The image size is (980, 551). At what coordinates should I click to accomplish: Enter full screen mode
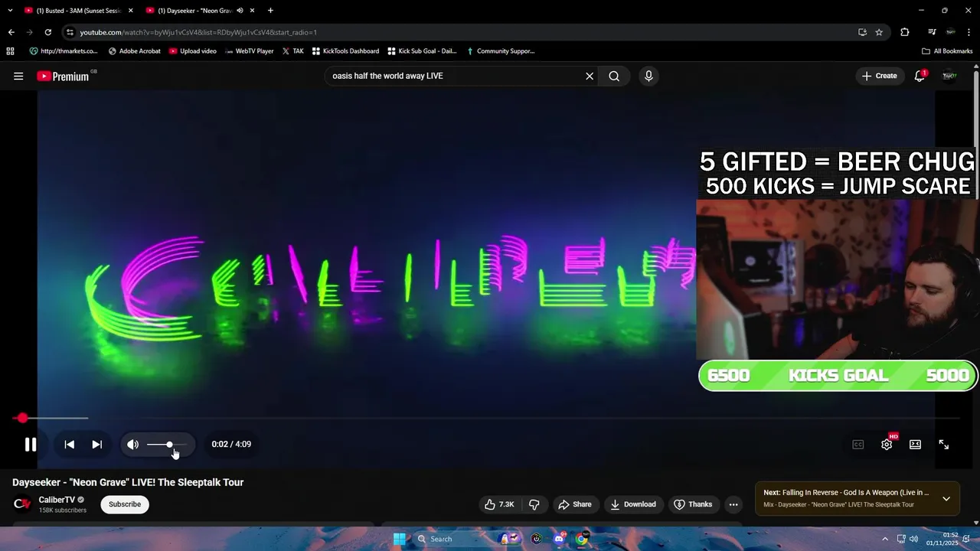[x=944, y=445]
